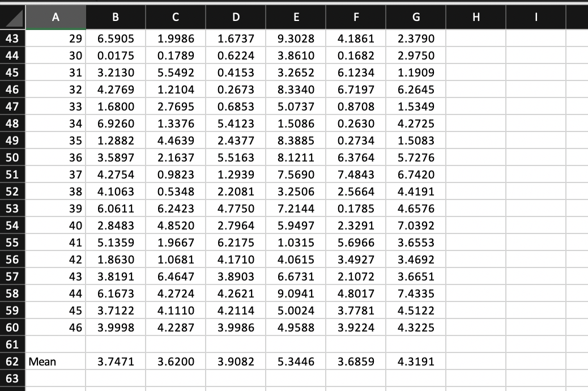
Task: Click the empty cell below Mean in row 63
Action: tap(55, 379)
